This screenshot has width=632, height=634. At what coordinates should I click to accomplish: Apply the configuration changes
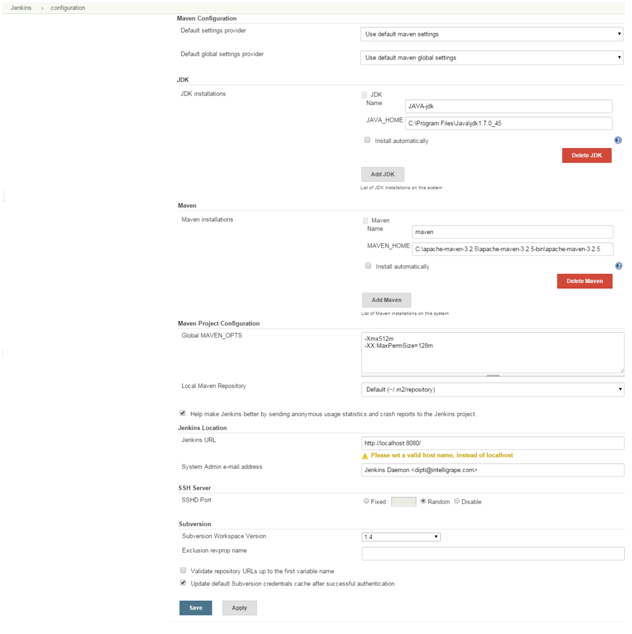239,608
